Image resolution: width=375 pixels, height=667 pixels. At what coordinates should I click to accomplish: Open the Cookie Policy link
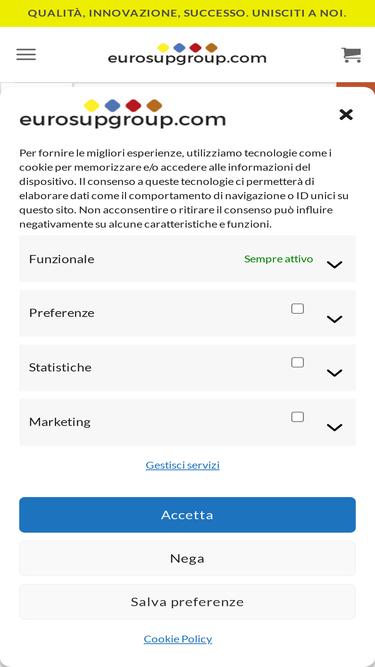pyautogui.click(x=178, y=639)
